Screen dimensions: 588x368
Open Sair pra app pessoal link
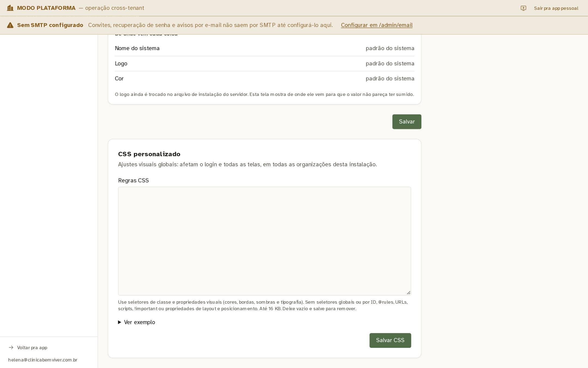click(556, 8)
